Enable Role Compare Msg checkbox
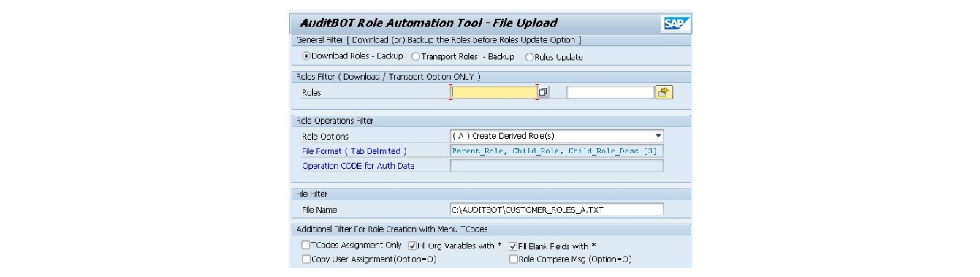 (x=513, y=259)
